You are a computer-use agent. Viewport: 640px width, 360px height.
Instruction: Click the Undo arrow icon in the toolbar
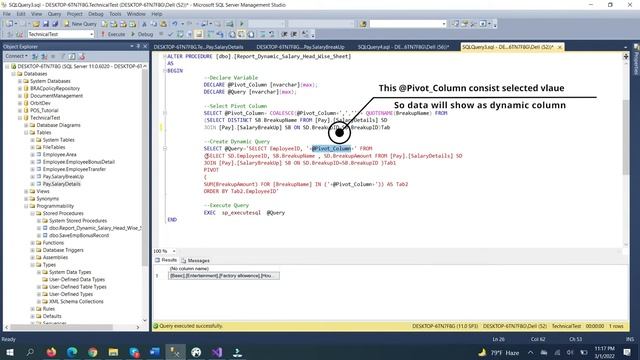point(175,24)
